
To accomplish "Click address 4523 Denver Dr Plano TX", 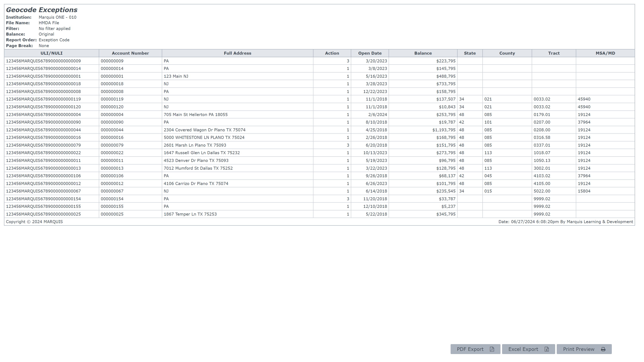I will pos(196,160).
